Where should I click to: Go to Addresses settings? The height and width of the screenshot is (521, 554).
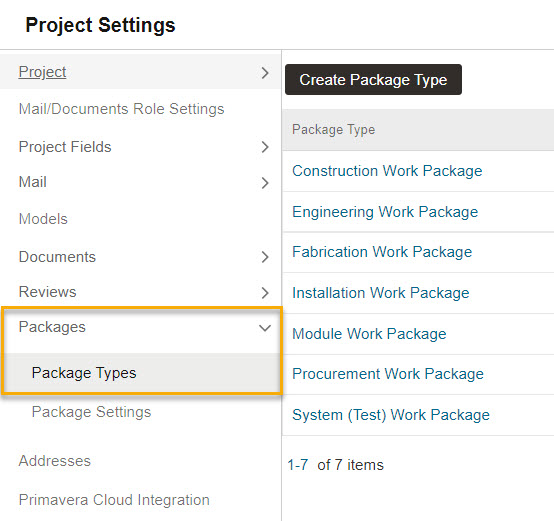(55, 461)
